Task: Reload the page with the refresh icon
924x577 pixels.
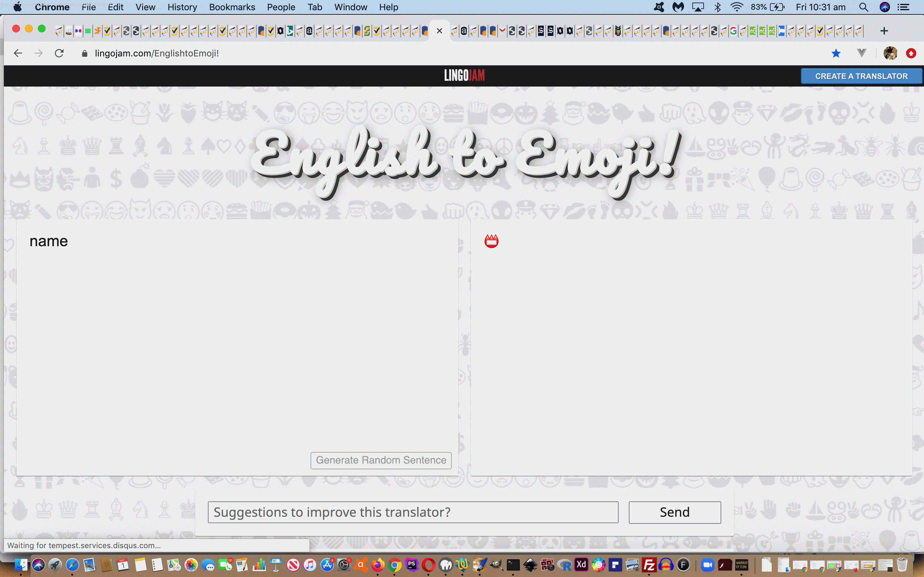Action: point(59,54)
